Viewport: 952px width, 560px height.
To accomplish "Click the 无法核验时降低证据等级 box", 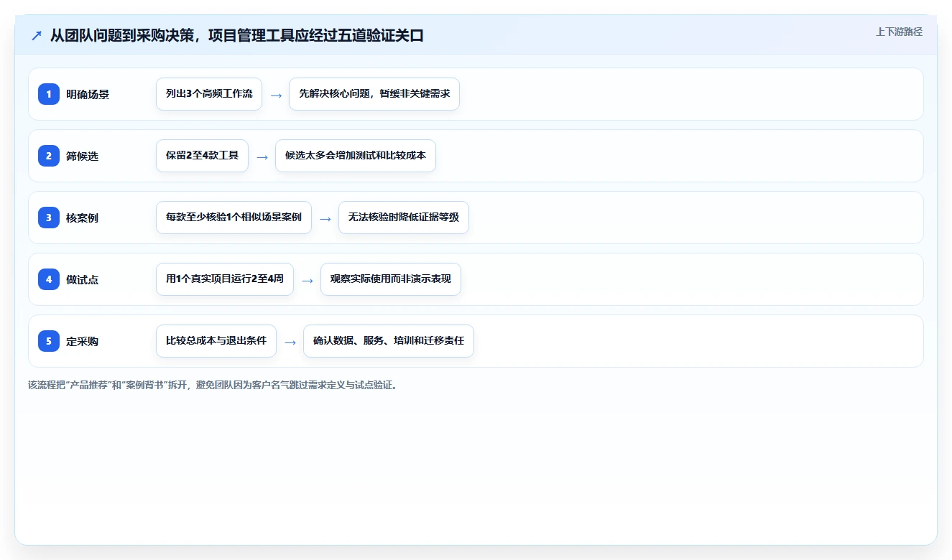I will click(x=404, y=218).
